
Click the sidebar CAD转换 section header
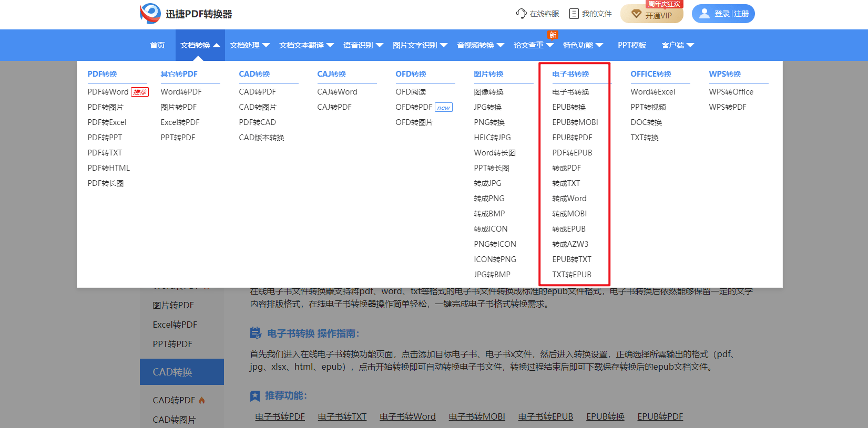[182, 372]
